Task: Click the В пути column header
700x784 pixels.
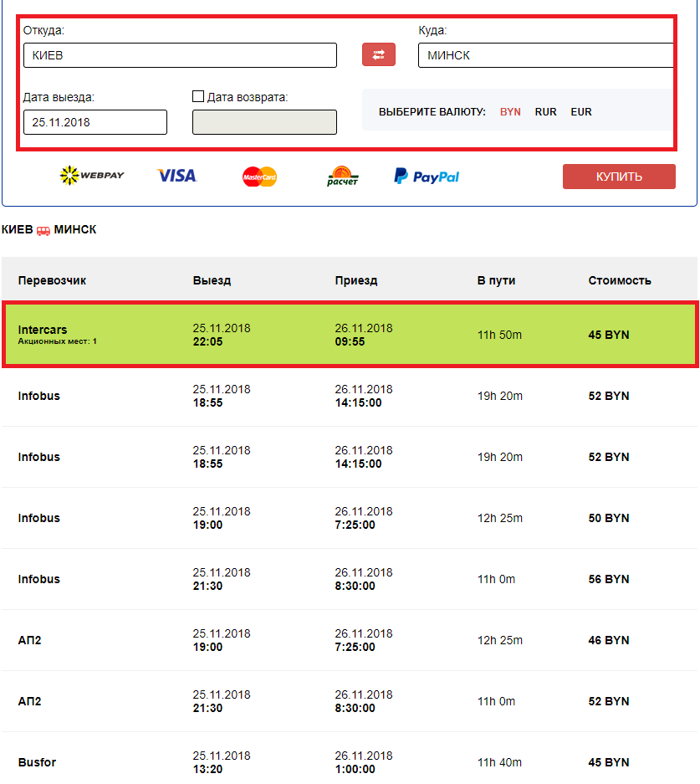Action: pyautogui.click(x=496, y=280)
